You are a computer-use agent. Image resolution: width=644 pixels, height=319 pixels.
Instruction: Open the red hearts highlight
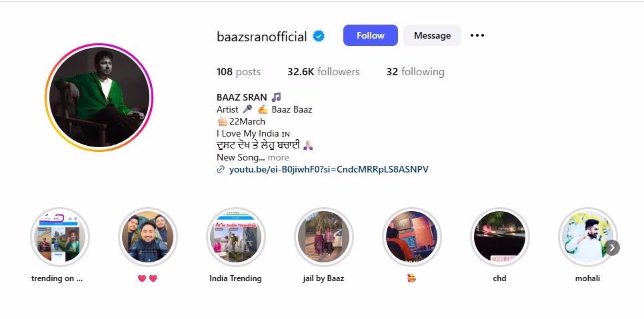pyautogui.click(x=147, y=236)
